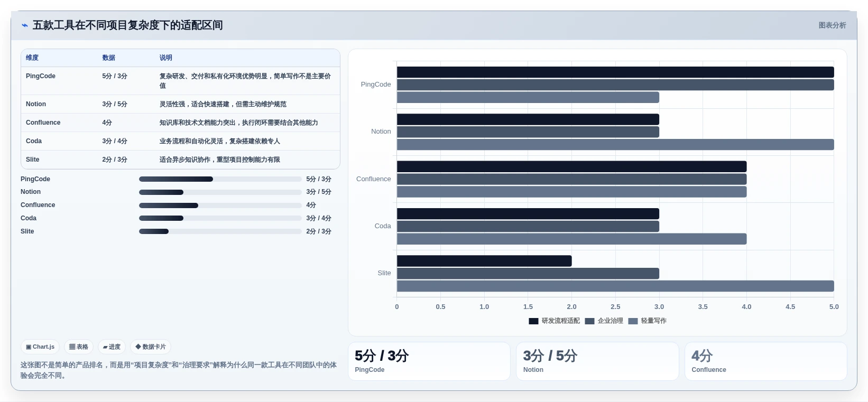
Task: Click the Notion 轻量写作 bar in the chart
Action: coord(615,145)
